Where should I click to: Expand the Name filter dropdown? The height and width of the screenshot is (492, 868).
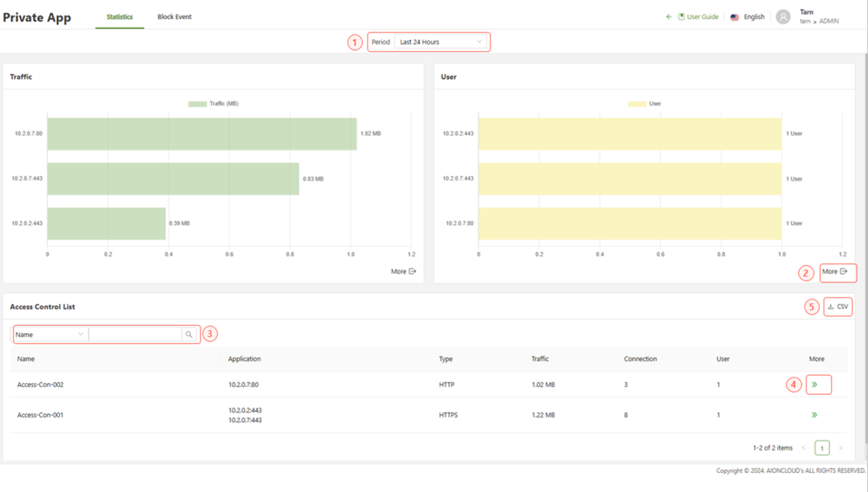click(x=50, y=335)
